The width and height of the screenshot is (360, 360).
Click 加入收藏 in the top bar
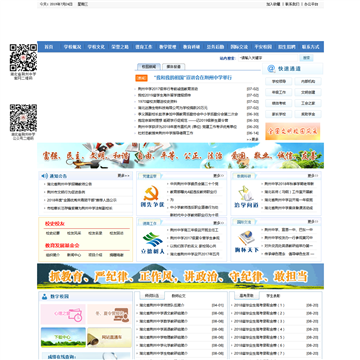(x=273, y=4)
